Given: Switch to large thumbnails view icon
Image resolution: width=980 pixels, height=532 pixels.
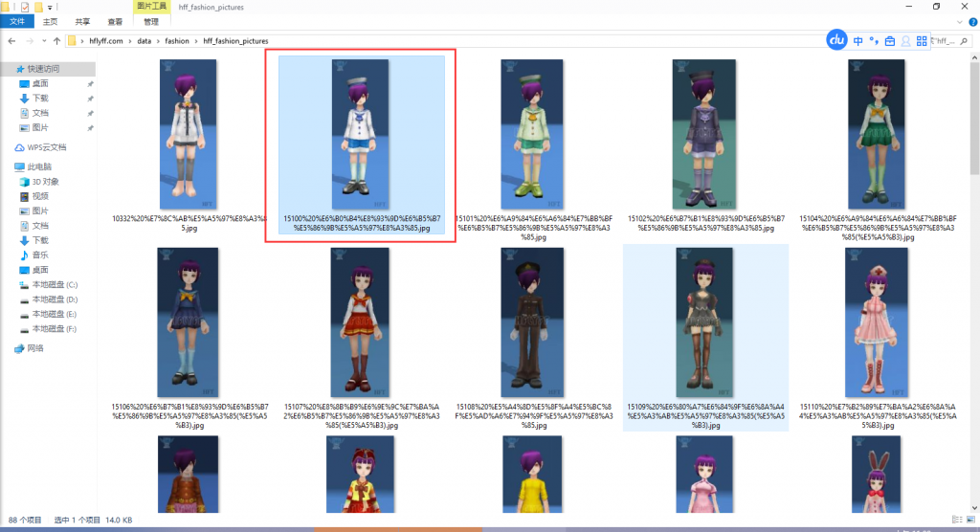Looking at the screenshot, I should coord(970,520).
